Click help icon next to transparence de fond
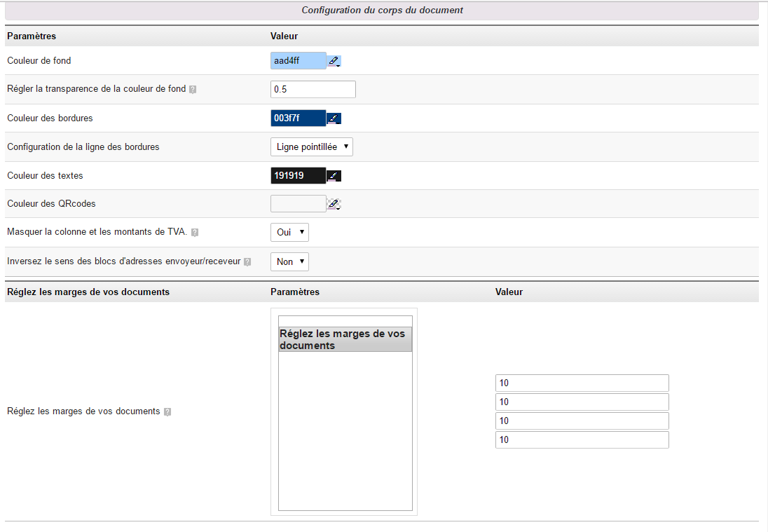 [x=193, y=90]
